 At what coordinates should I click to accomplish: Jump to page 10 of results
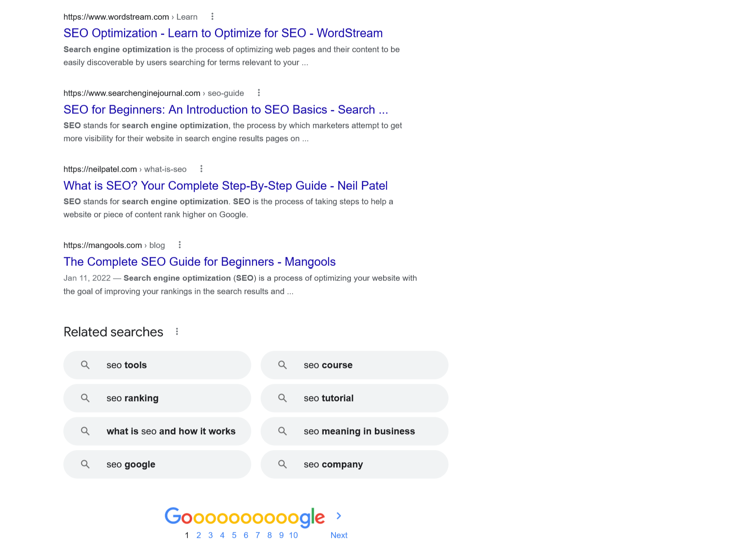pyautogui.click(x=293, y=535)
